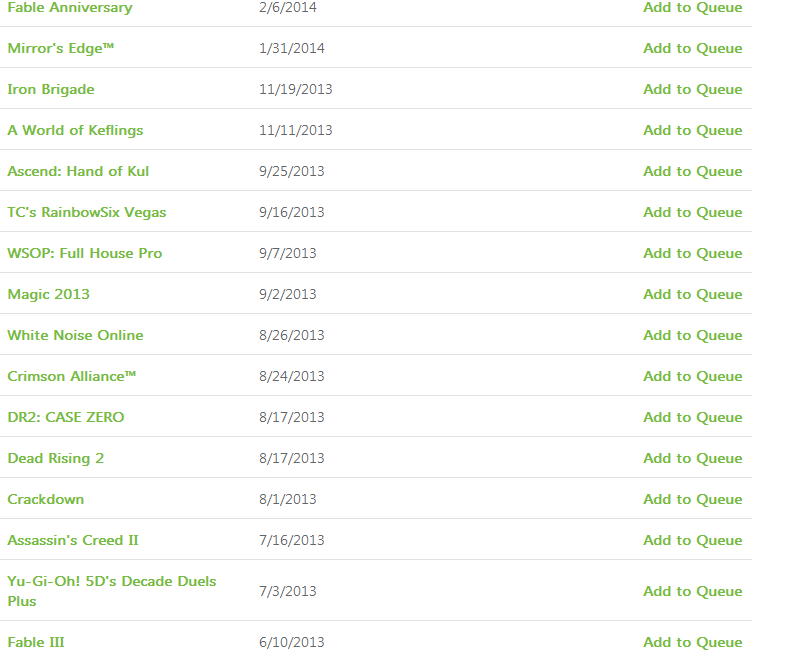Open the Dead Rising 2 link

[56, 458]
